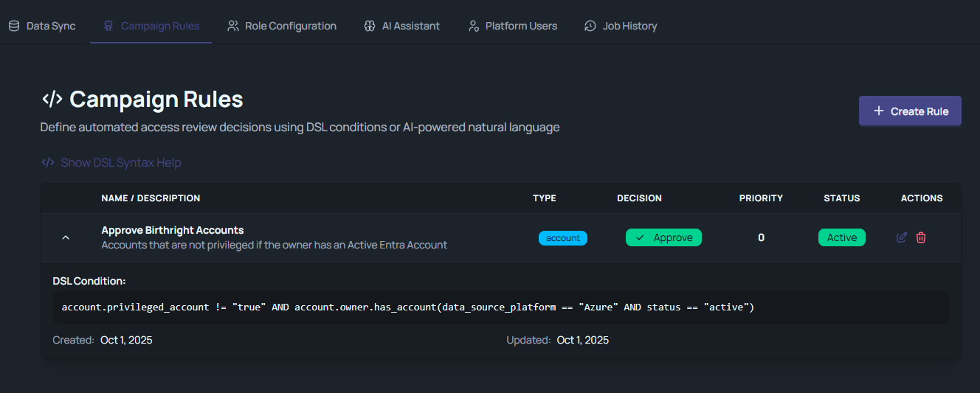Viewport: 980px width, 393px height.
Task: Delete the rule using the trash icon
Action: click(921, 237)
